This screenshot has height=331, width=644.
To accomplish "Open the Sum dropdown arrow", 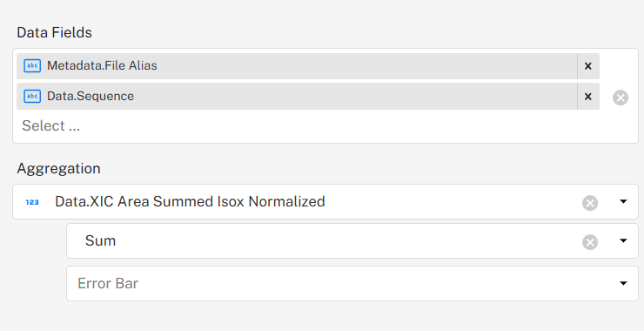I will click(623, 240).
